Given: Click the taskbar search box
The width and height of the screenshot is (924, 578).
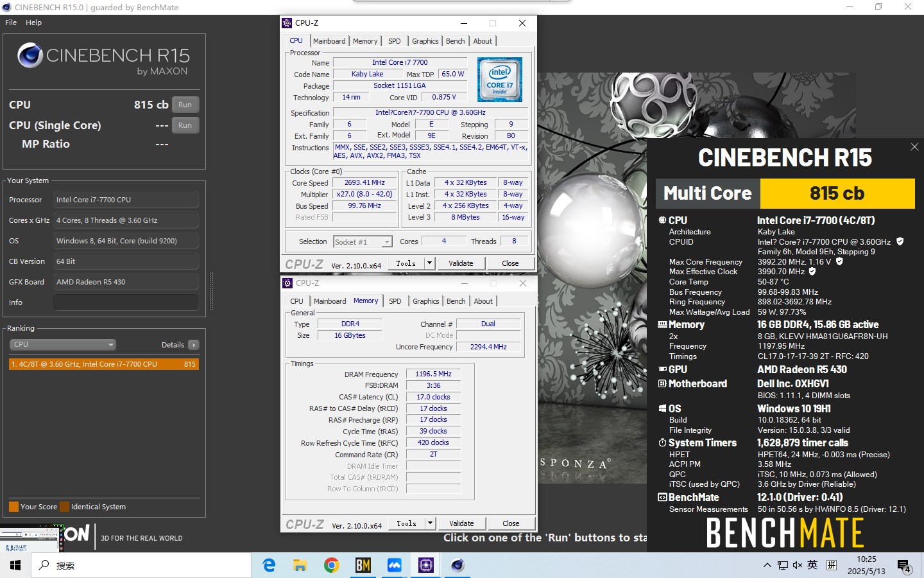Looking at the screenshot, I should point(141,565).
